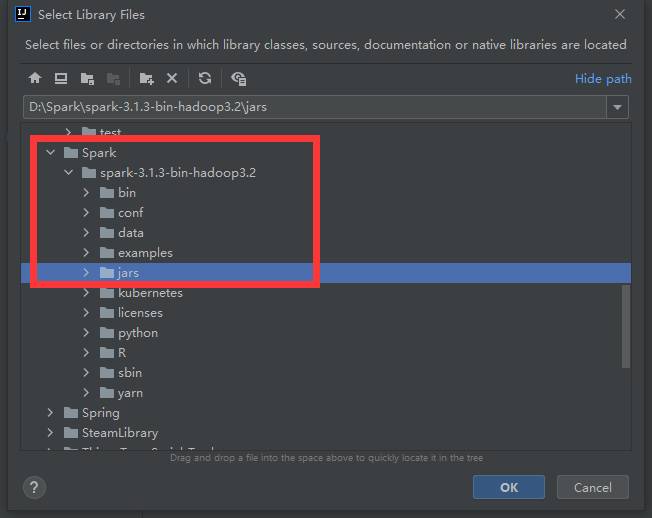Select the python folder

tap(128, 333)
